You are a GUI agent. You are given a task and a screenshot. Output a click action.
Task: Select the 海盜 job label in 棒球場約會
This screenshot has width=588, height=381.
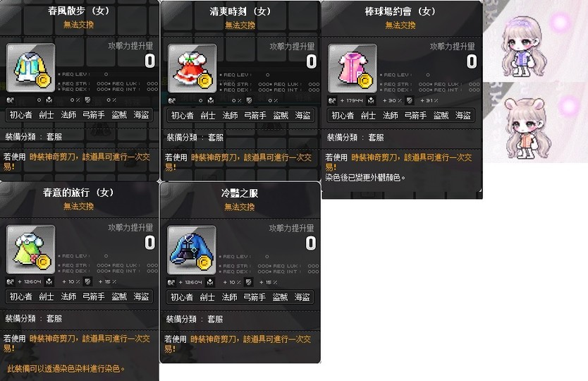pyautogui.click(x=463, y=116)
